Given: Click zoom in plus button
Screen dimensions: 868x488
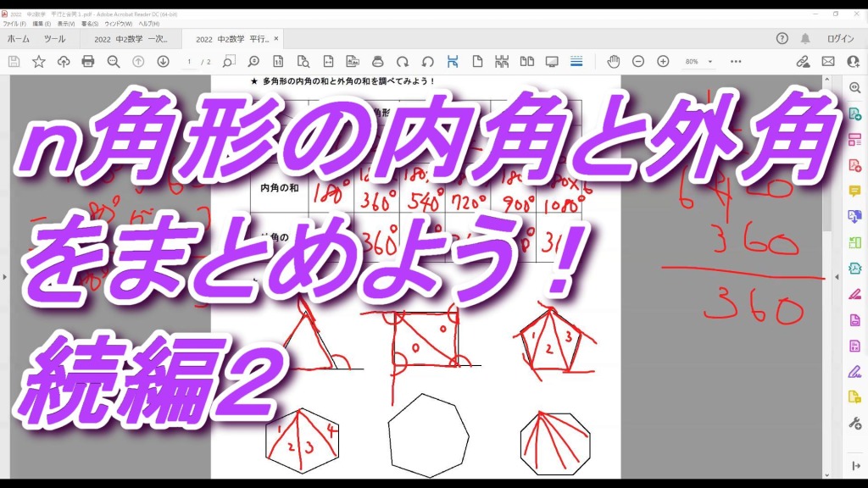Looking at the screenshot, I should tap(663, 62).
